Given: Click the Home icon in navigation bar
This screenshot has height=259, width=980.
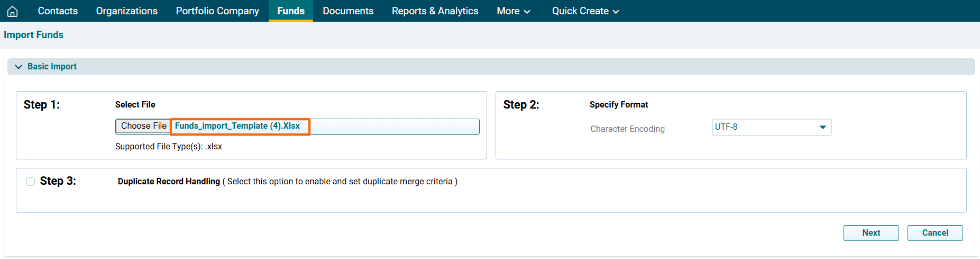Looking at the screenshot, I should coord(13,11).
